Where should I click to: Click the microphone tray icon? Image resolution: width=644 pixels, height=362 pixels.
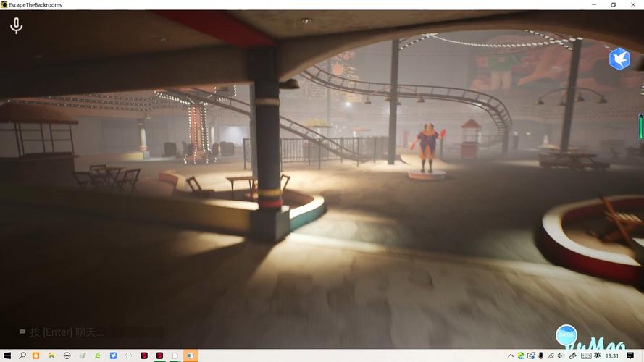pos(541,355)
